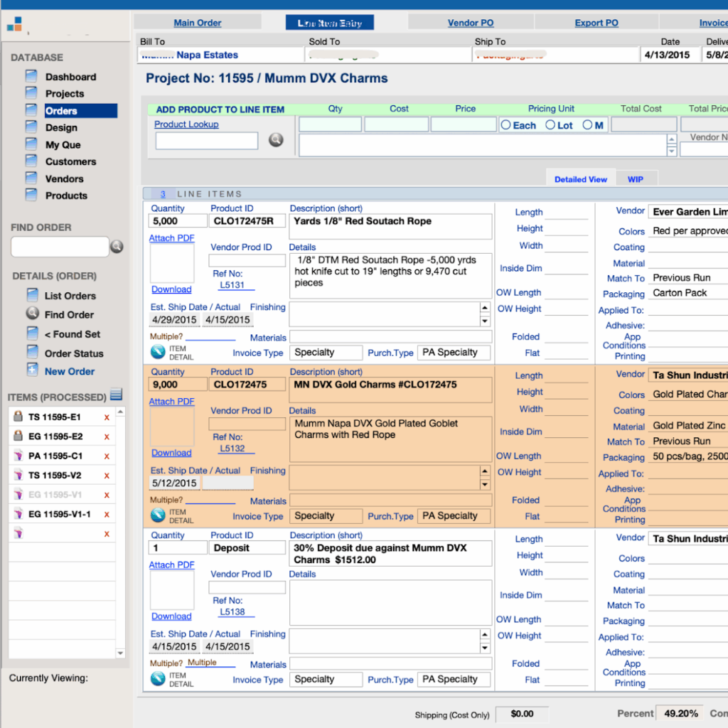This screenshot has height=728, width=728.
Task: Click the Items Processed list icon
Action: (116, 395)
